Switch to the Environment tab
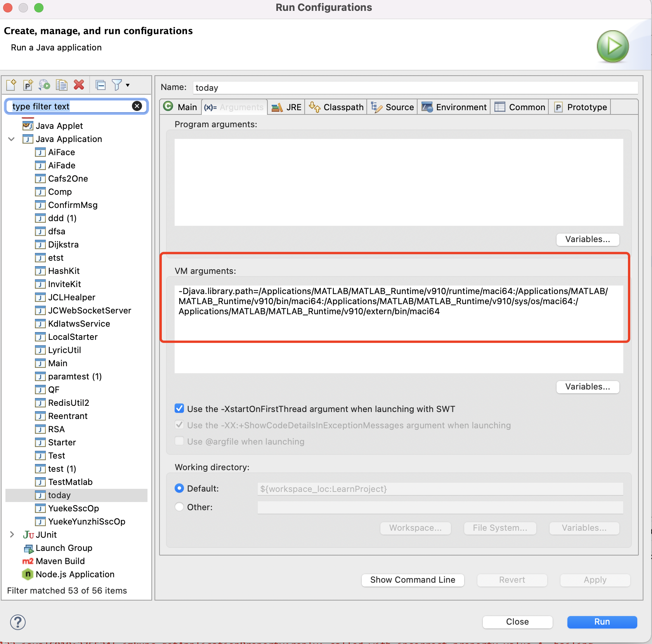Viewport: 652px width, 644px height. click(454, 107)
